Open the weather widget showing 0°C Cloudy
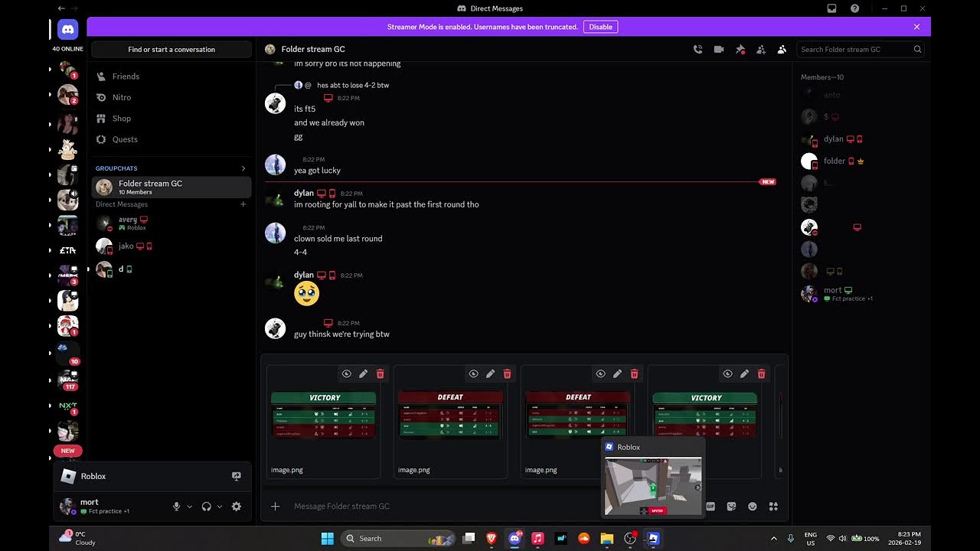Image resolution: width=980 pixels, height=551 pixels. (76, 538)
